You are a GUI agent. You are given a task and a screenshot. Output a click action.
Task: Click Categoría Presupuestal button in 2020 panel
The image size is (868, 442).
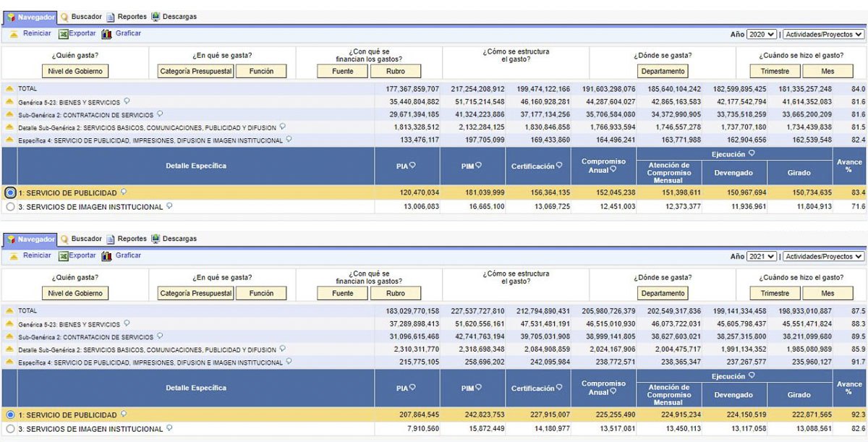(x=196, y=71)
